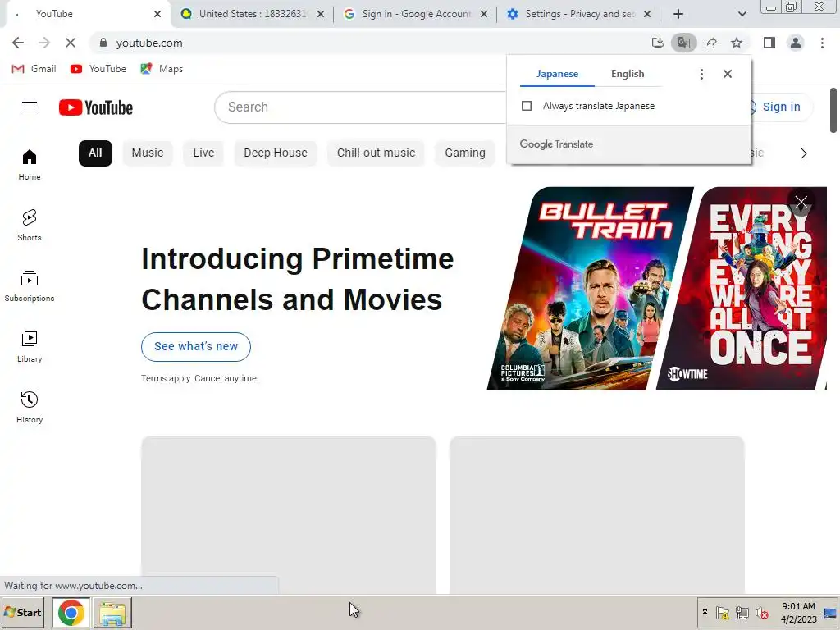This screenshot has height=630, width=840.
Task: Open the Maps bookmark
Action: pos(162,69)
